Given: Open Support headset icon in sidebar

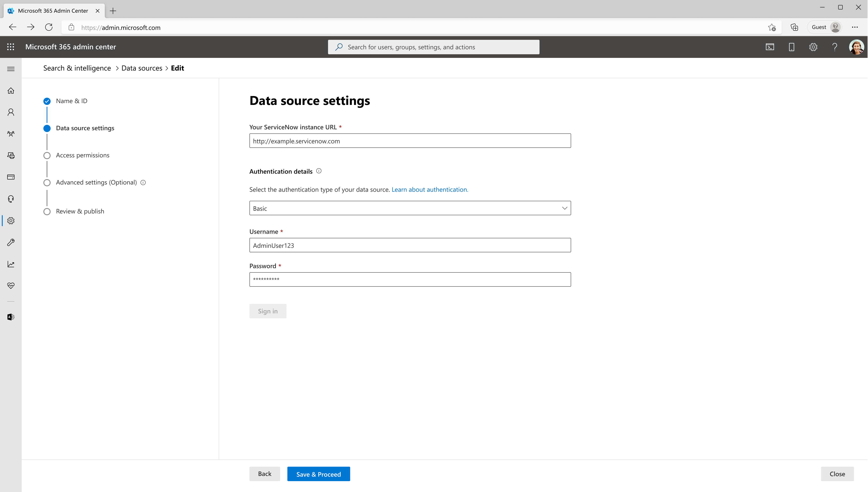Looking at the screenshot, I should [x=11, y=199].
